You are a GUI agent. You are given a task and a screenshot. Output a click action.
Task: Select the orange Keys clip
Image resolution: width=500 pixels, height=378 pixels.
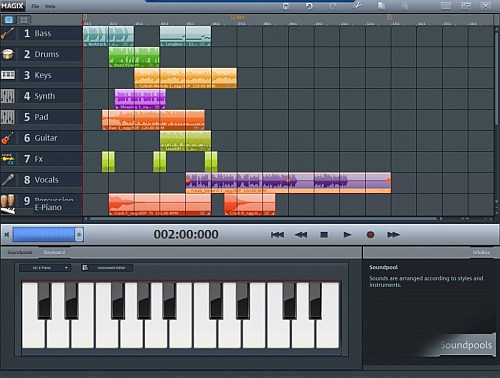[186, 78]
